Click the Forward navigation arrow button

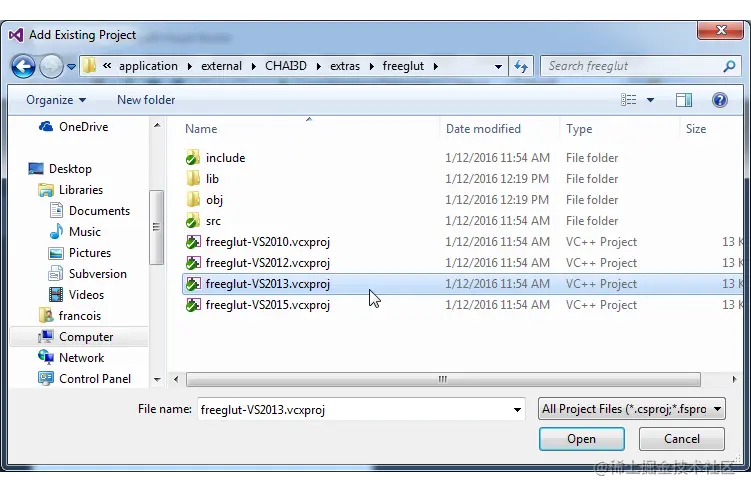point(51,66)
